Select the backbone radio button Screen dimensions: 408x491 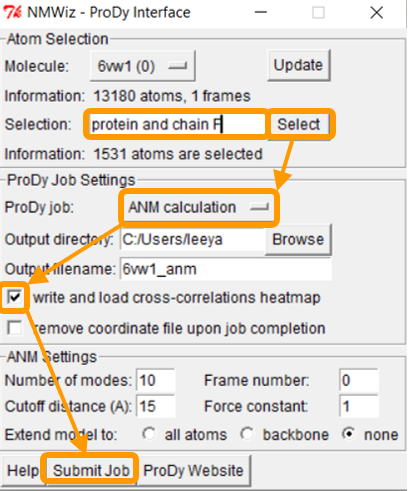pos(247,434)
